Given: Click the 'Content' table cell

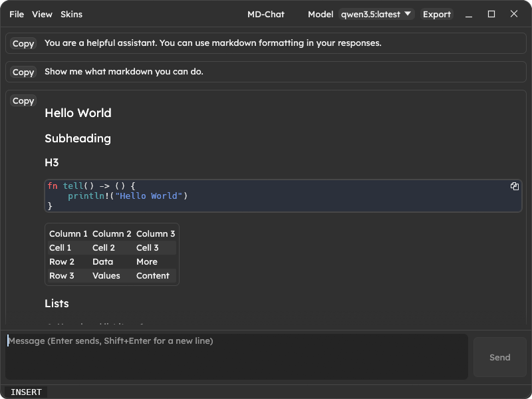Looking at the screenshot, I should click(x=153, y=275).
